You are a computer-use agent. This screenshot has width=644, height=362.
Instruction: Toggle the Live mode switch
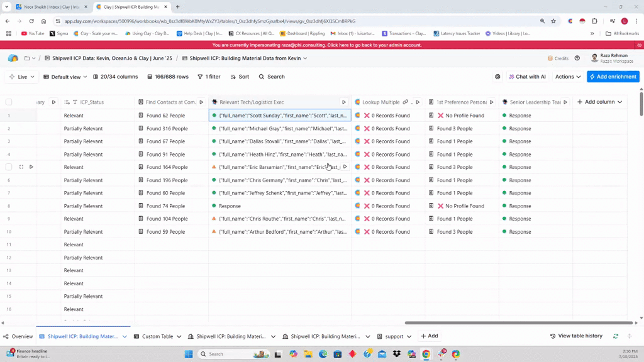[x=19, y=77]
